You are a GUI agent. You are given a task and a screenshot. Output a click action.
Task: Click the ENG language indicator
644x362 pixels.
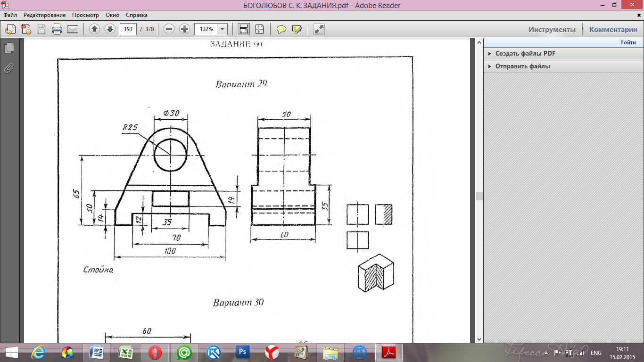596,353
